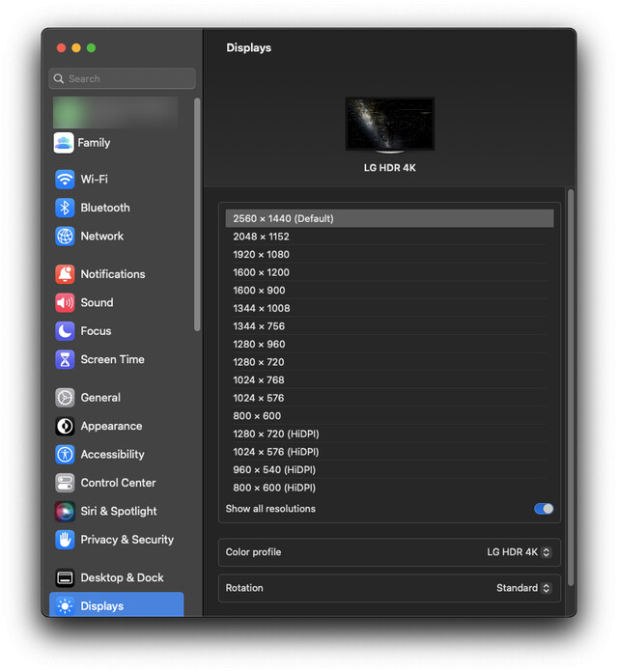
Task: Click the Wi-Fi icon in sidebar
Action: [65, 180]
